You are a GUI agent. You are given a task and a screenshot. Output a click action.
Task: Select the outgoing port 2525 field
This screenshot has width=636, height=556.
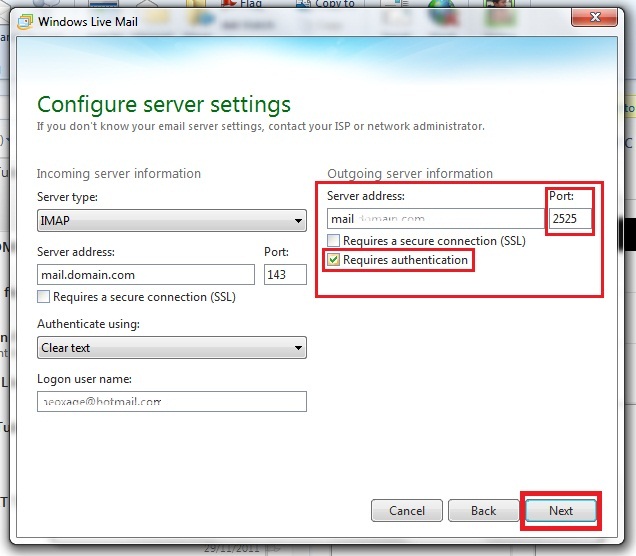point(570,219)
